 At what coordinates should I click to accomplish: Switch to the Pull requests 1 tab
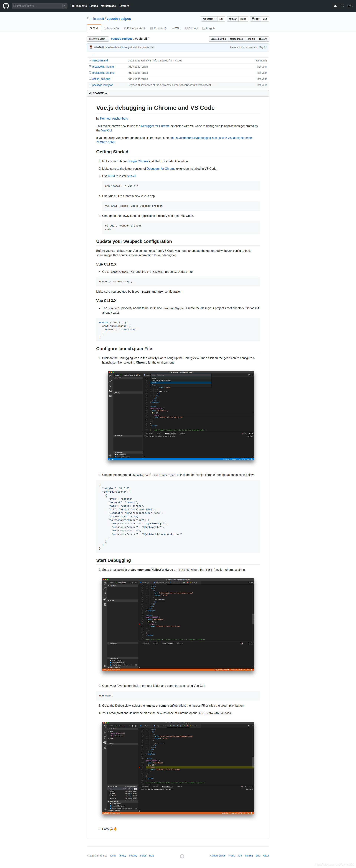tap(135, 28)
